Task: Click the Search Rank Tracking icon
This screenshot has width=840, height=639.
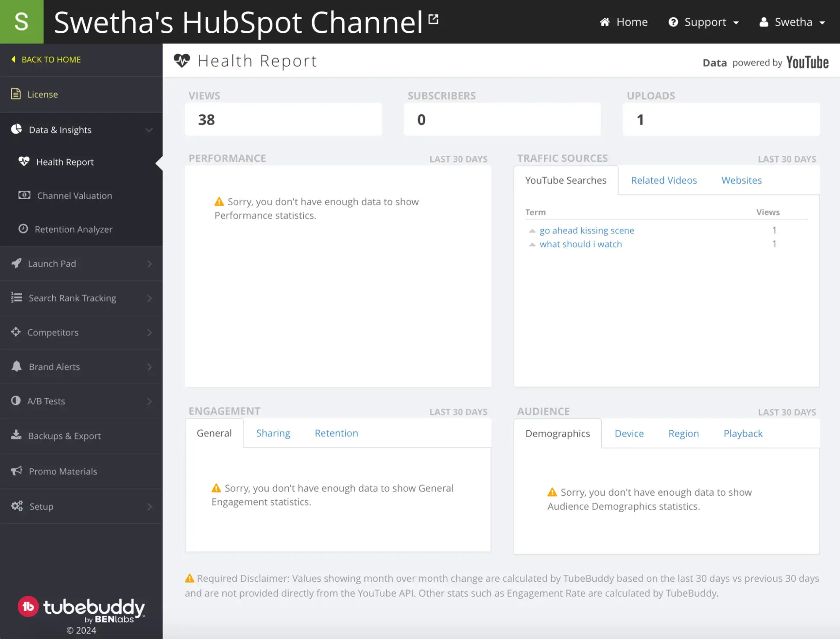Action: point(16,297)
